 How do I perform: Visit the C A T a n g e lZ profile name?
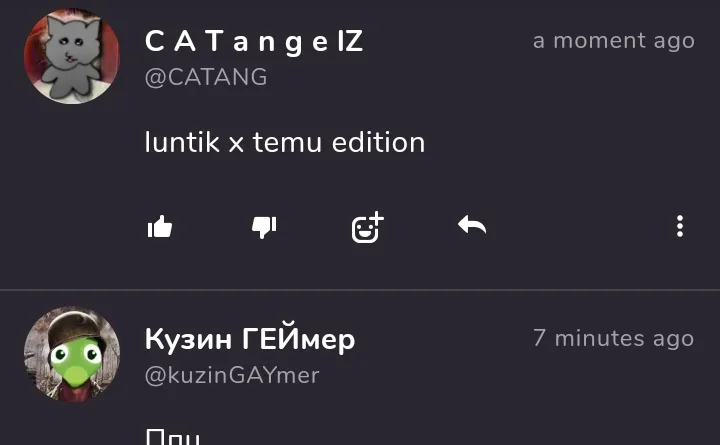[254, 41]
